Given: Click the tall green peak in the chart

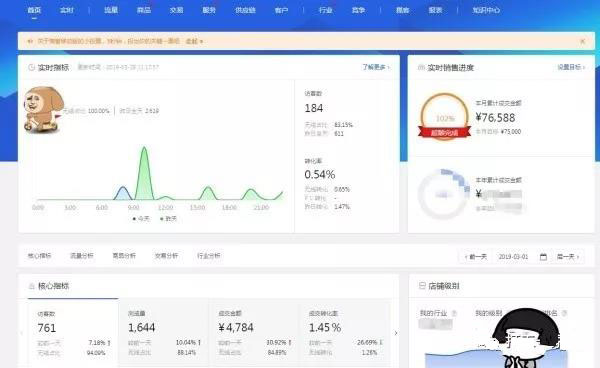Looking at the screenshot, I should [x=144, y=172].
